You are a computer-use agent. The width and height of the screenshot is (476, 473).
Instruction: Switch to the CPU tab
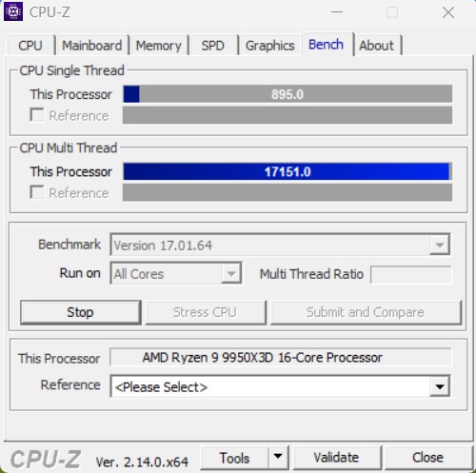30,46
